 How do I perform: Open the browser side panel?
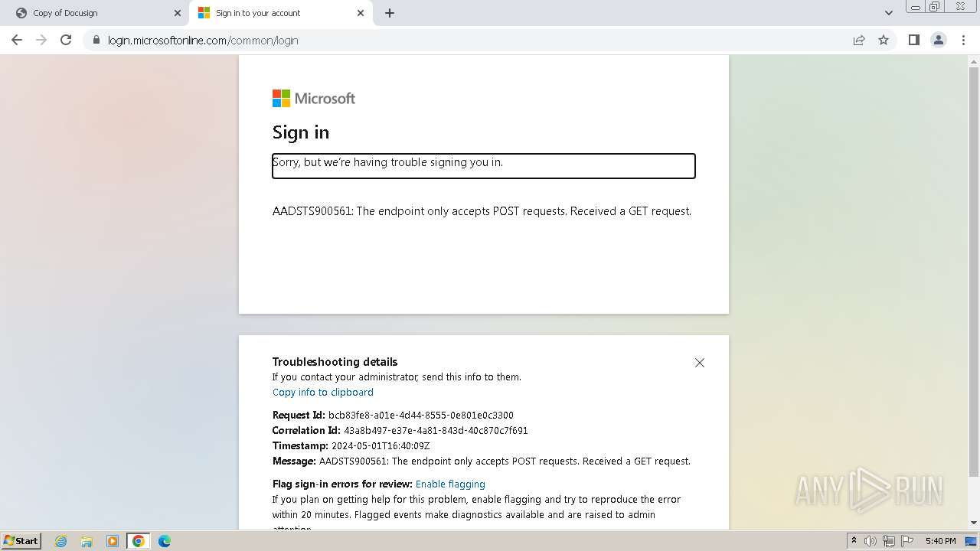[x=913, y=40]
